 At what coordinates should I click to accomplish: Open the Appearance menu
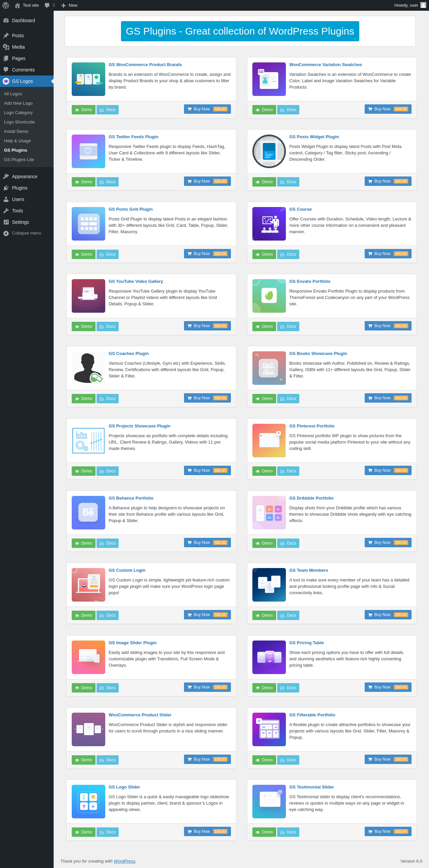[26, 177]
